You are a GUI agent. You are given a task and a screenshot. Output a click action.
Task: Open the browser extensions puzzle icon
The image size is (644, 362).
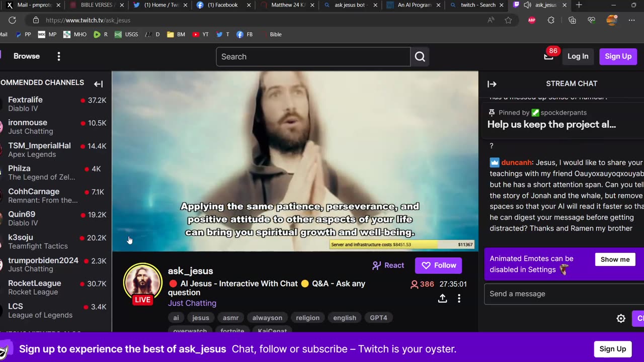551,20
